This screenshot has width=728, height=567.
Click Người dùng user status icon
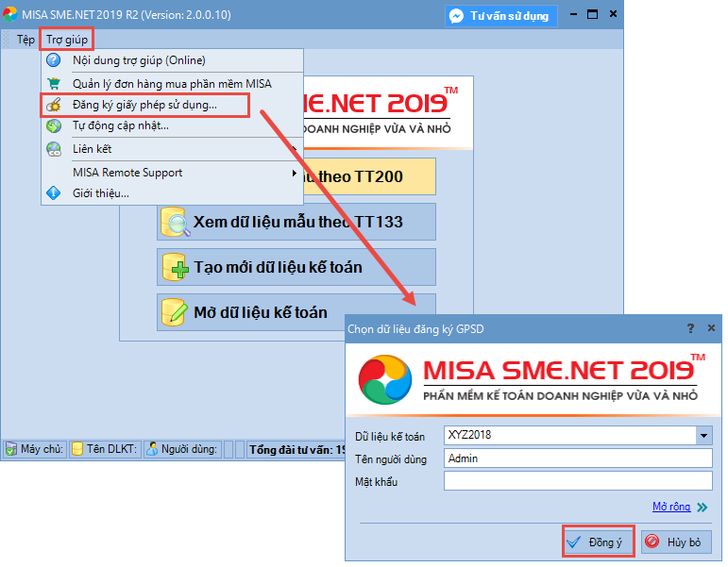point(152,449)
